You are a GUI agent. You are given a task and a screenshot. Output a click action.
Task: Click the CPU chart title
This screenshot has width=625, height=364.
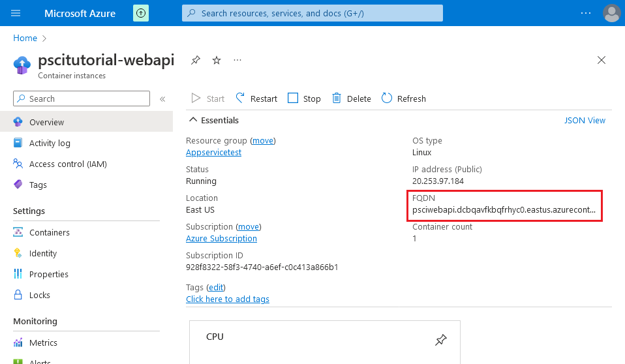pos(215,337)
